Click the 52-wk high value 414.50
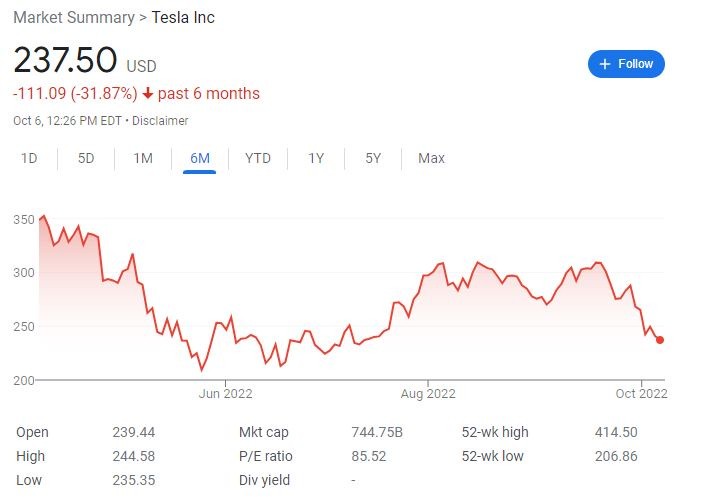The height and width of the screenshot is (497, 705). (616, 432)
